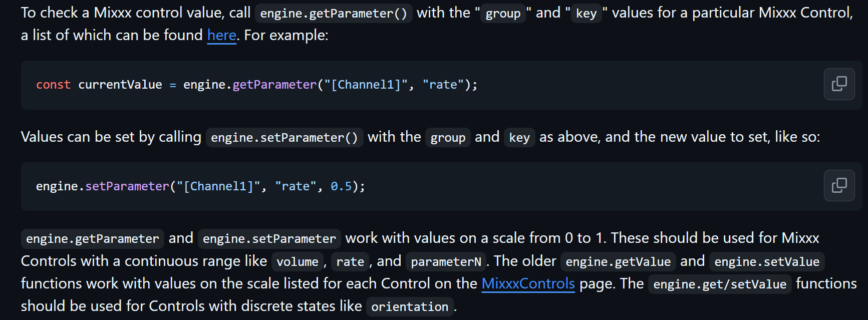The width and height of the screenshot is (868, 320).
Task: Click the "group" tag after "engine.setParameter()" with the
Action: tap(448, 137)
